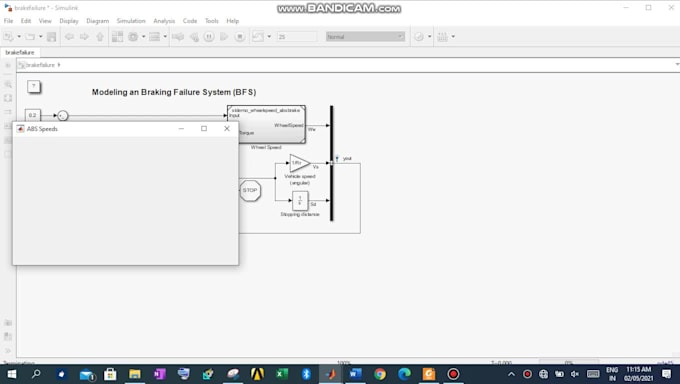
Task: Select the 0.2 constant block
Action: [33, 115]
